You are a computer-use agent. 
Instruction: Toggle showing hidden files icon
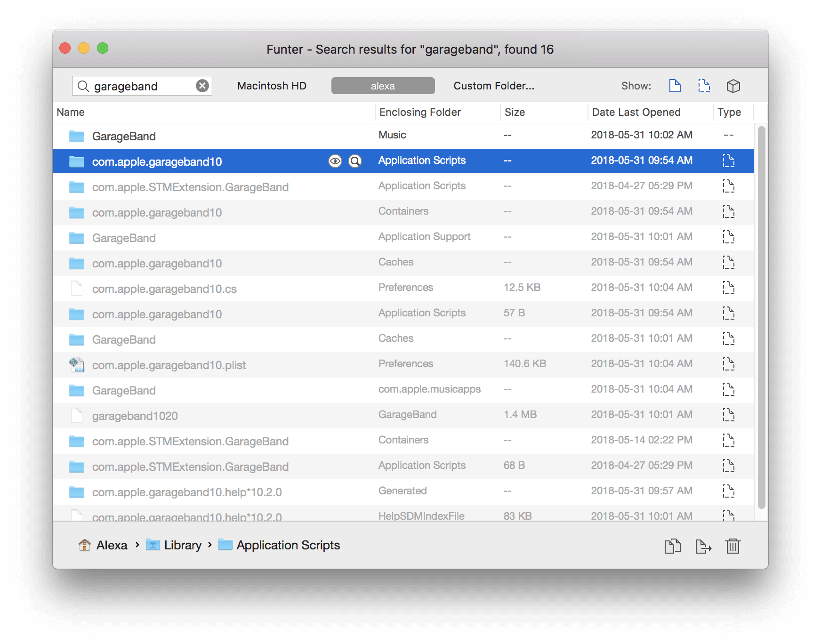point(704,86)
